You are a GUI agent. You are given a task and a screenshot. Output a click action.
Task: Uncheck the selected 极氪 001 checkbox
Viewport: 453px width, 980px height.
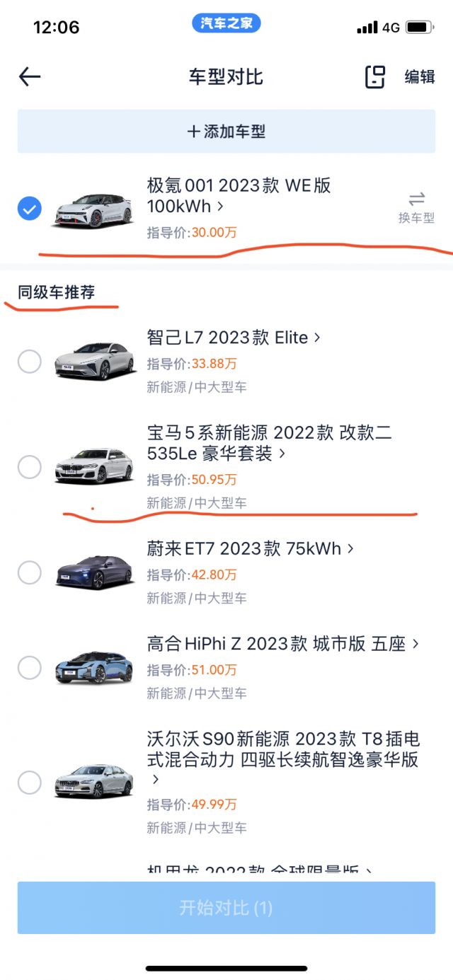pos(29,207)
